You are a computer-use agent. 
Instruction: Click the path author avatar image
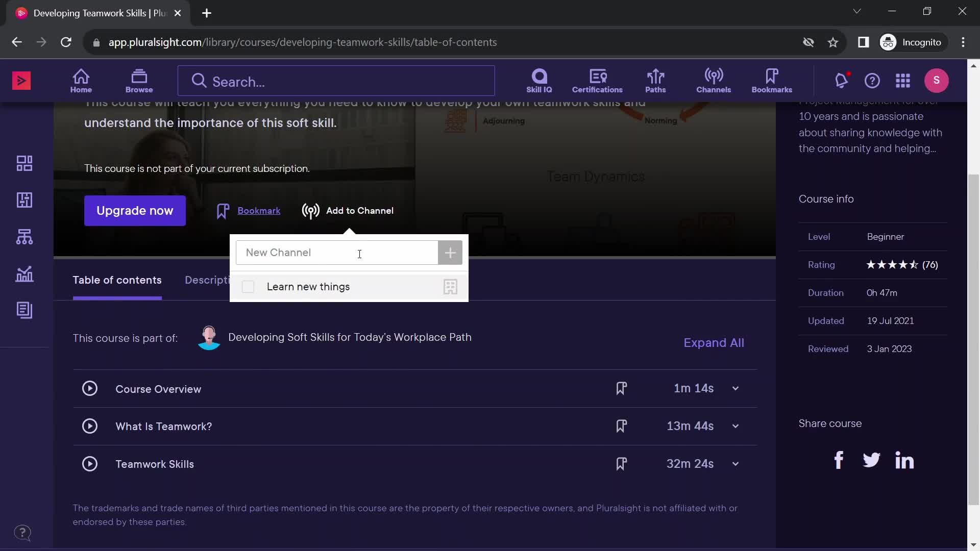209,337
